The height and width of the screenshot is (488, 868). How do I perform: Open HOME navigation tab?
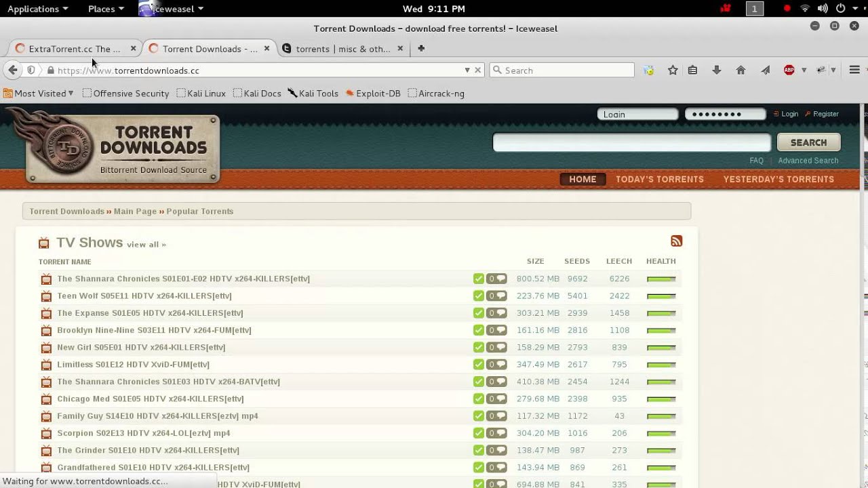(583, 179)
